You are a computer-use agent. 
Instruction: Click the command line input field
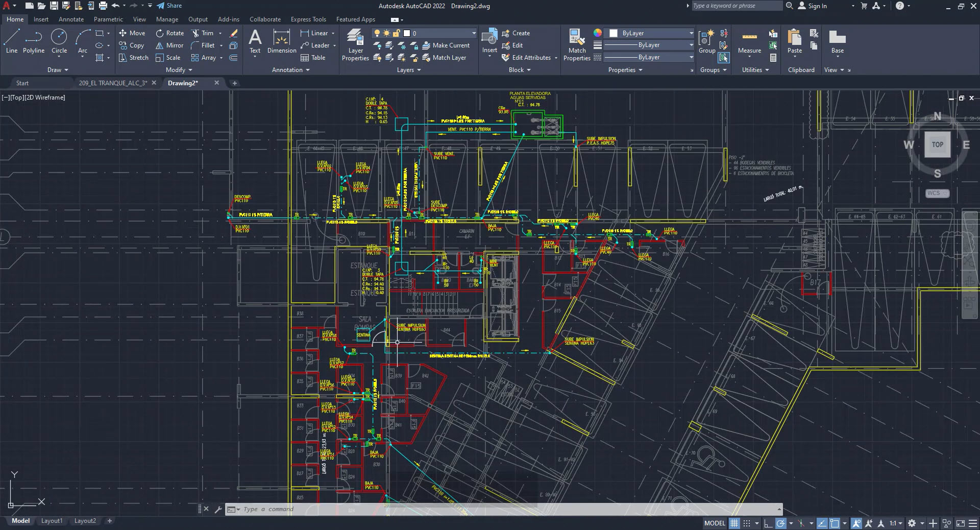point(505,509)
